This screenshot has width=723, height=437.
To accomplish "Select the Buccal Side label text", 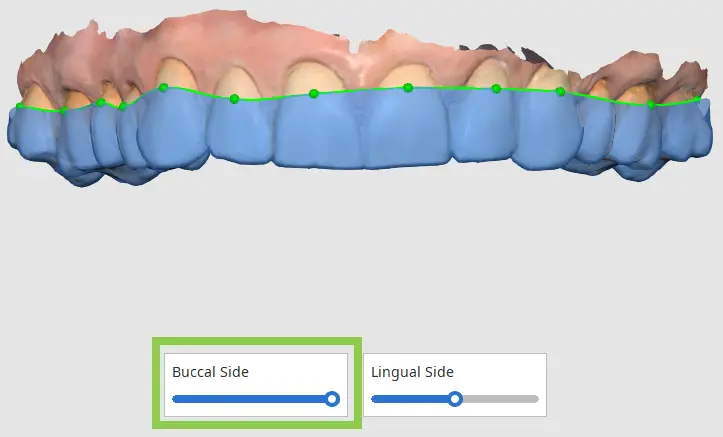I will (210, 372).
